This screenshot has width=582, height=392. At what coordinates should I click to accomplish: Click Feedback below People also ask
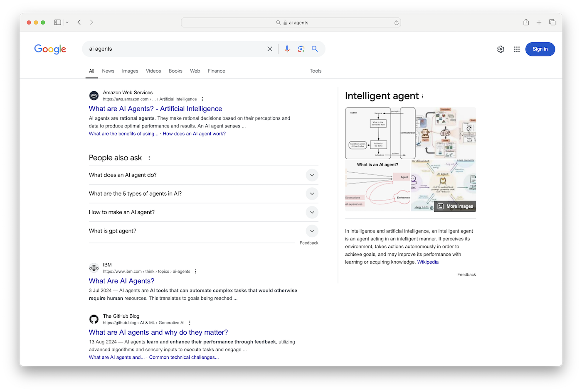pos(309,243)
